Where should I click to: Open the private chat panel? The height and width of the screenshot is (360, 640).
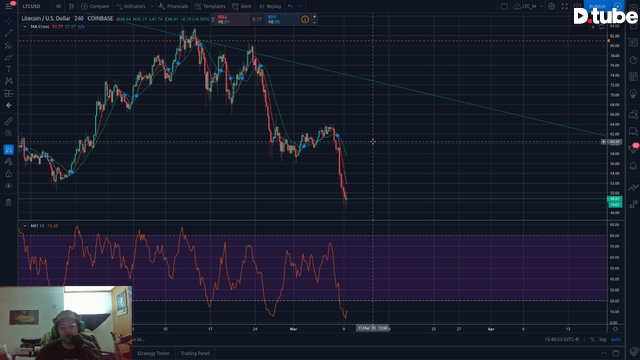[633, 131]
